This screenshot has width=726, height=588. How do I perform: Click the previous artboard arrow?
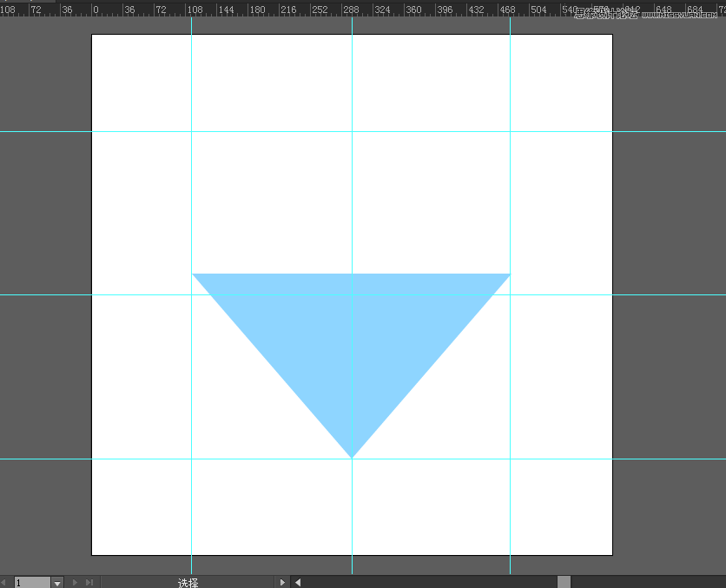coord(3,582)
